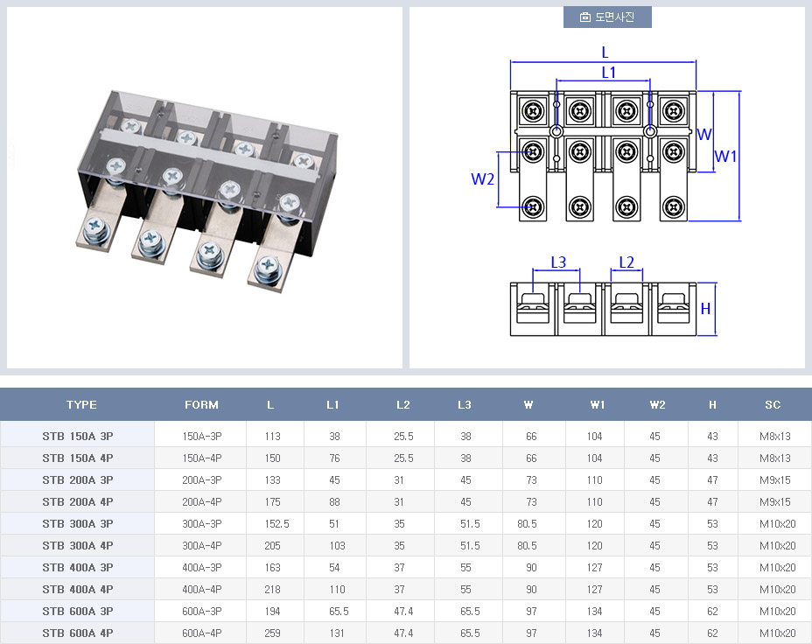This screenshot has height=644, width=812.
Task: Click the 600A-3P form cell
Action: pos(202,612)
